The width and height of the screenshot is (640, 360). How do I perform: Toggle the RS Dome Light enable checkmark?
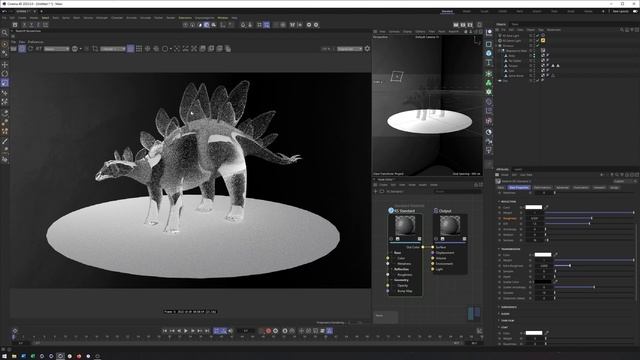click(x=538, y=40)
